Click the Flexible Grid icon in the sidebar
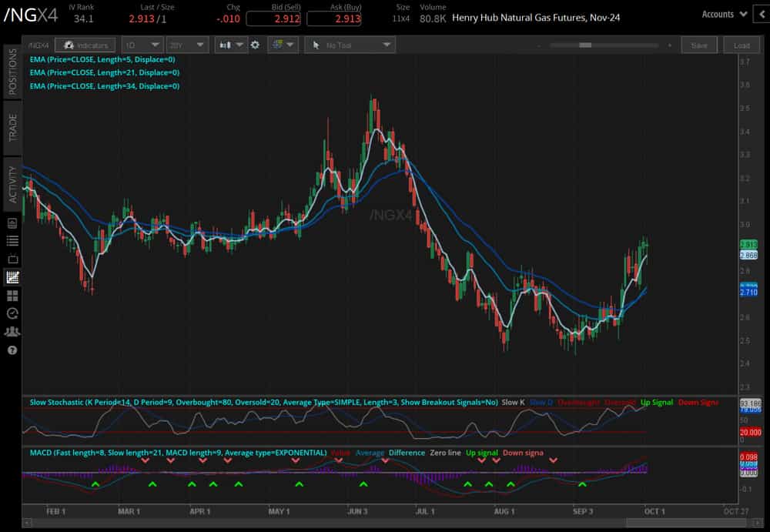 (11, 296)
